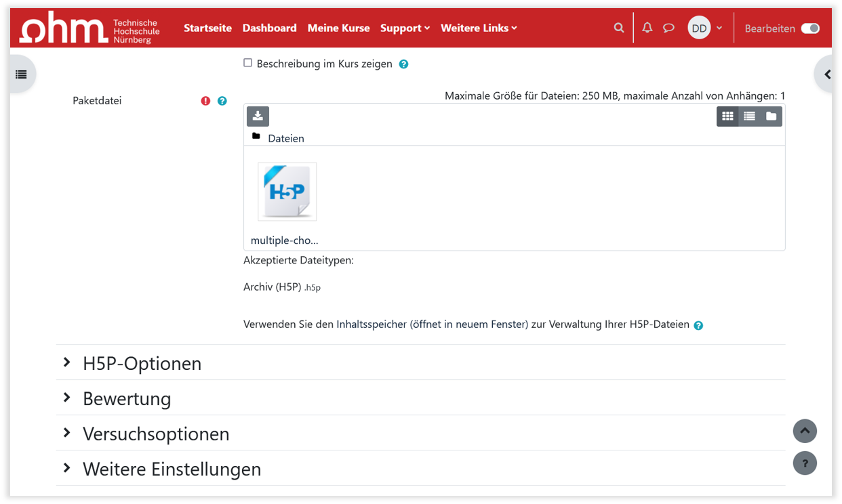This screenshot has width=842, height=504.
Task: Switch file view to folder tree
Action: 771,117
